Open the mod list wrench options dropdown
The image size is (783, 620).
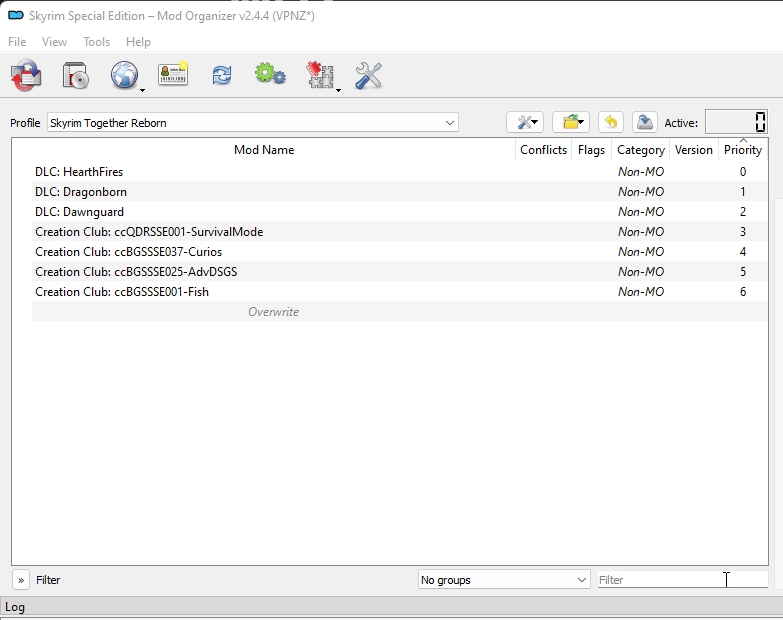click(525, 122)
